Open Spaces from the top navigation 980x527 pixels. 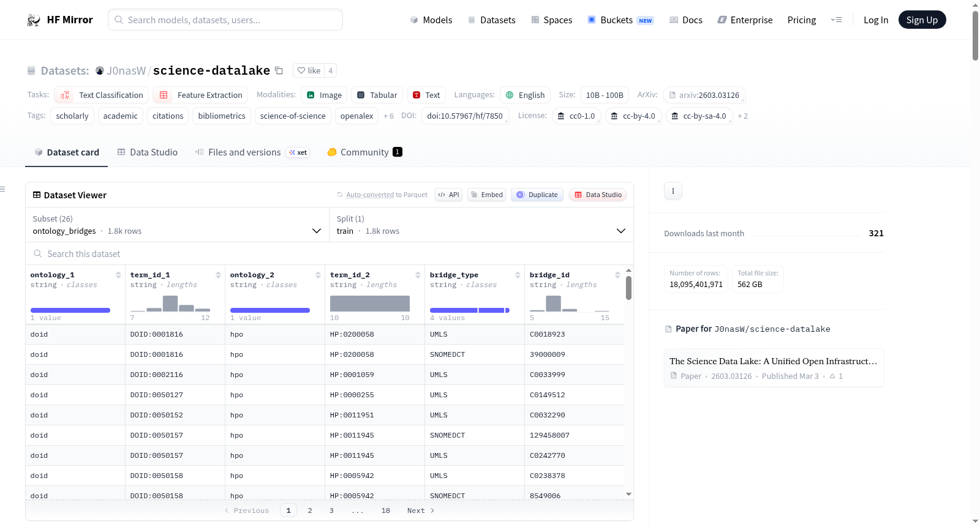552,20
